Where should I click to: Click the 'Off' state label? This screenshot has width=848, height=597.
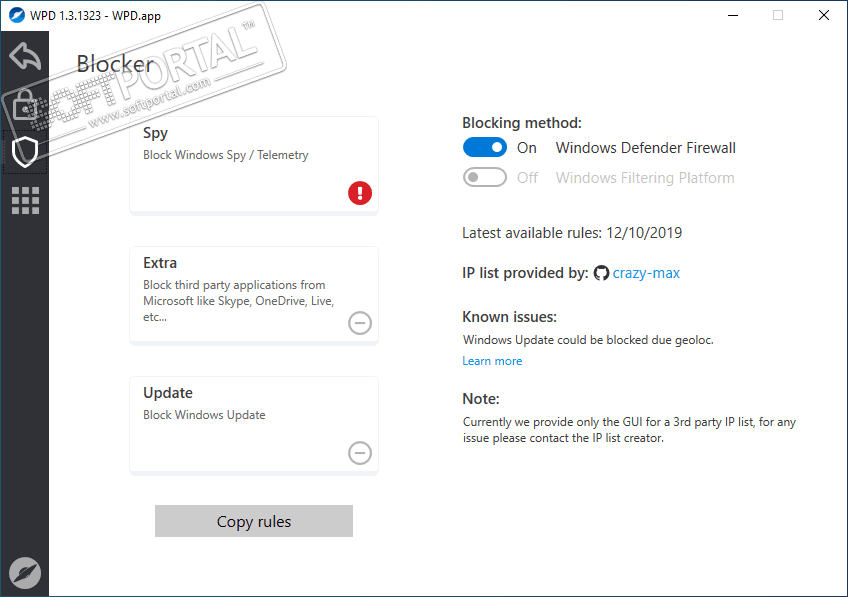tap(527, 177)
